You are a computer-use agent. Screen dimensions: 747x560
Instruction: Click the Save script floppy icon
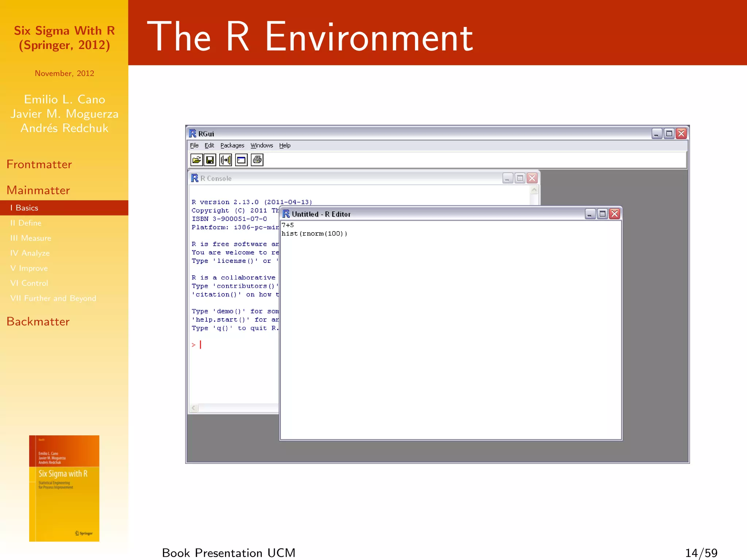point(210,160)
